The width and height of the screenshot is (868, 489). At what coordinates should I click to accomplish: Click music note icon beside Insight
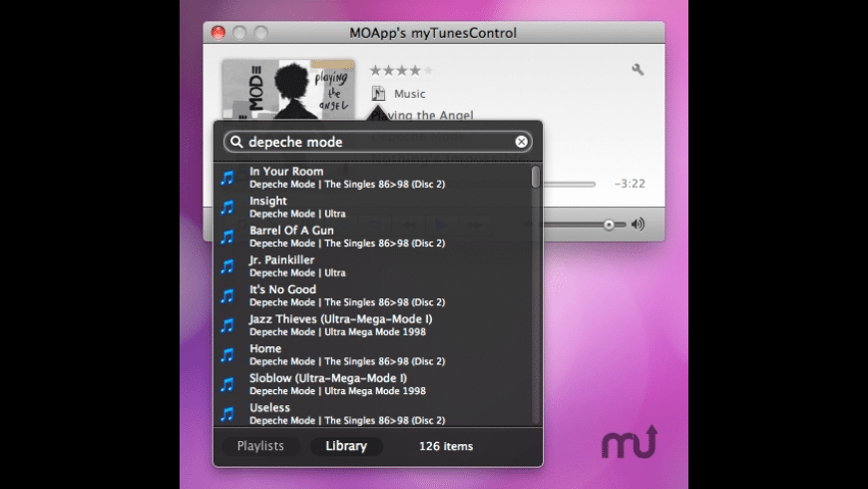(227, 208)
